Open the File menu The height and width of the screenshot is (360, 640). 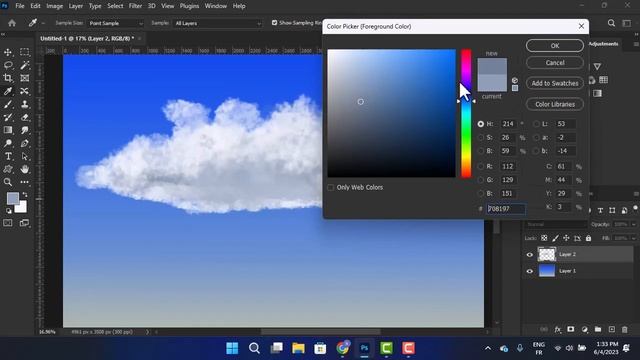coord(20,6)
